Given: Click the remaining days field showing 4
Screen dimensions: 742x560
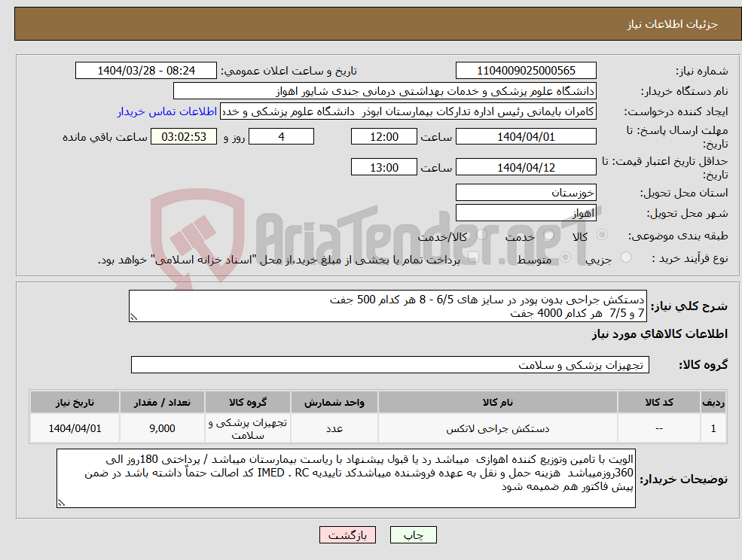Looking at the screenshot, I should click(x=281, y=137).
